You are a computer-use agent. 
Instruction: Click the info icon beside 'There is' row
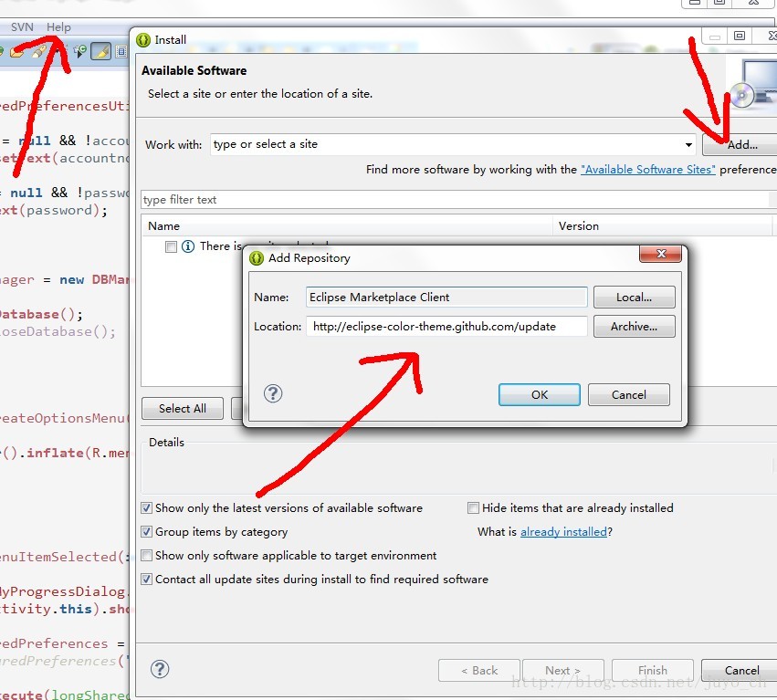point(188,246)
